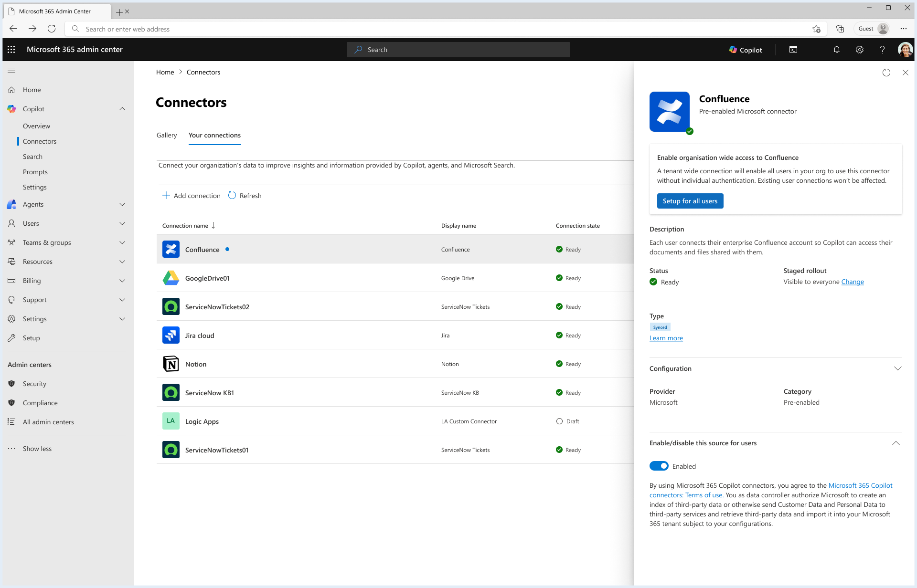Click the ServiceNowTickets01 icon
The height and width of the screenshot is (588, 917).
click(x=171, y=450)
